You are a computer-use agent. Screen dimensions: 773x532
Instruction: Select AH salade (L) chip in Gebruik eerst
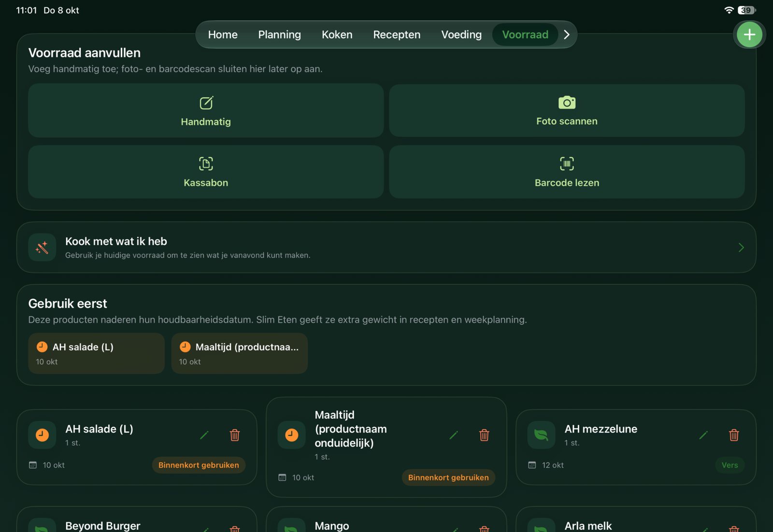point(97,353)
